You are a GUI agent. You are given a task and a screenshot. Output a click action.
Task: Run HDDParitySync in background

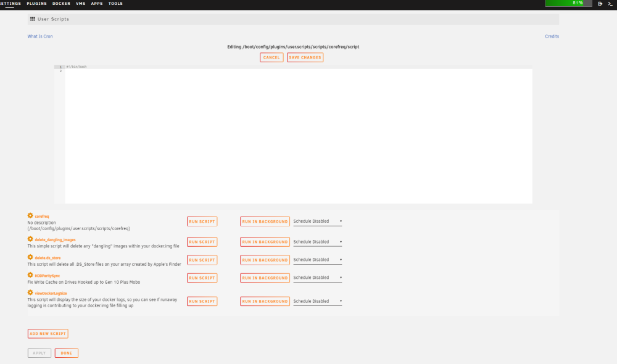tap(265, 278)
